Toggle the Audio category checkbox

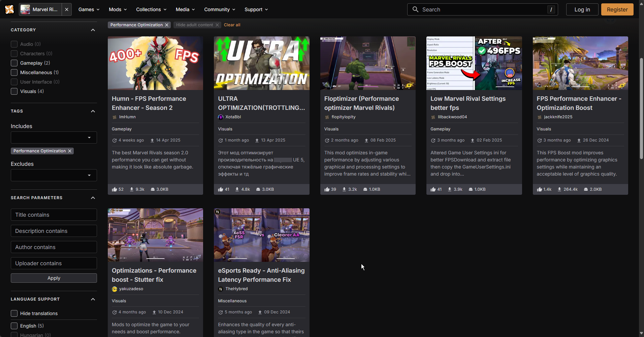[x=14, y=44]
